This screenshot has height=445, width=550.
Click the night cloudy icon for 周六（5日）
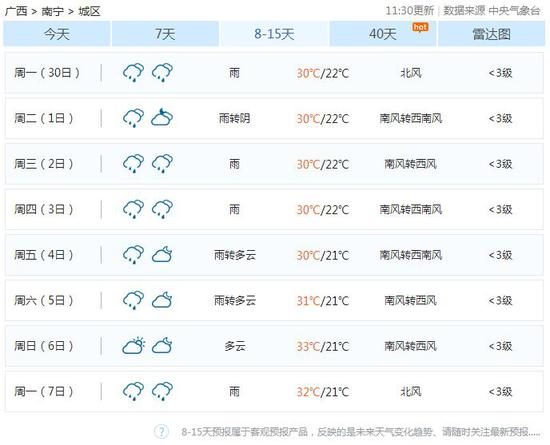(x=162, y=300)
